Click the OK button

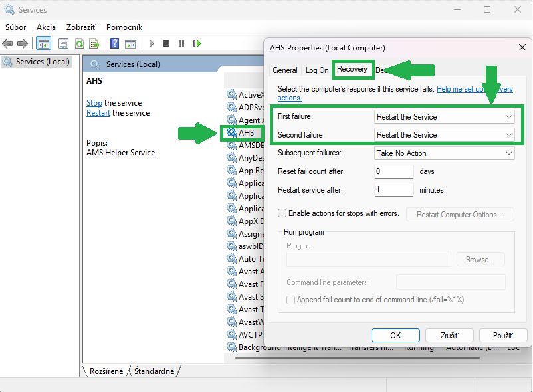pyautogui.click(x=395, y=336)
